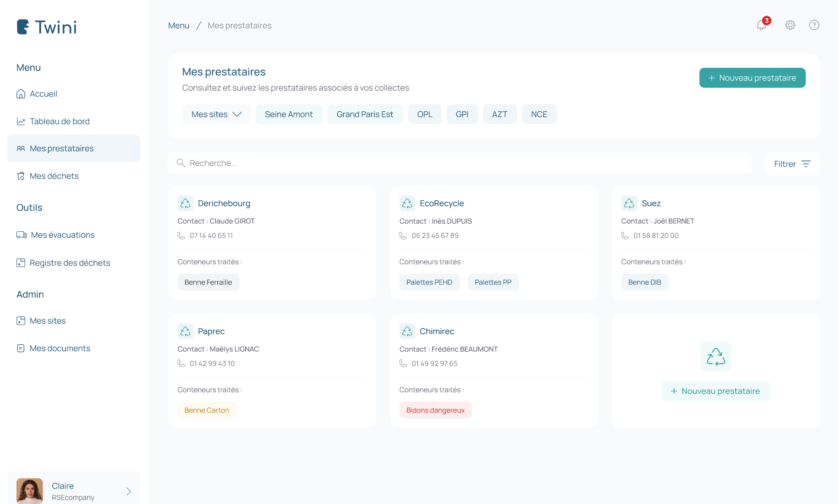Click the Recherche search field
Viewport: 838px width, 504px height.
(460, 163)
